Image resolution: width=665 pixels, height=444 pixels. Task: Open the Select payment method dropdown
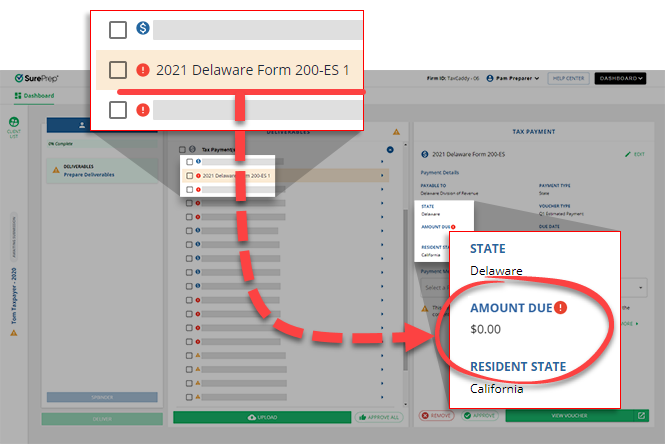pos(534,288)
